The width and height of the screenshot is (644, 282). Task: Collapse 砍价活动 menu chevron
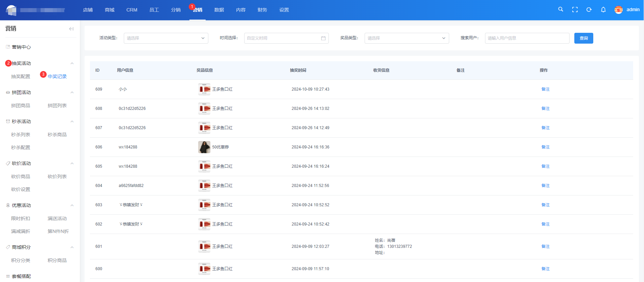[72, 163]
